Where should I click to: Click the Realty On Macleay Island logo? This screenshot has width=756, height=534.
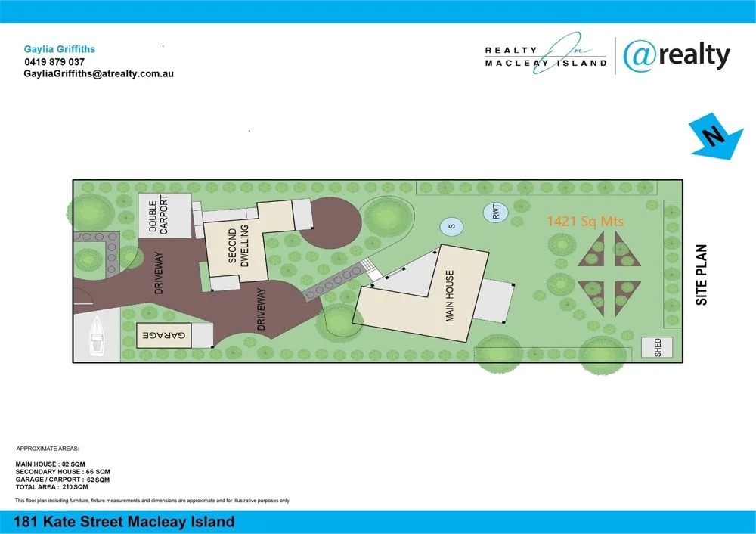pyautogui.click(x=546, y=54)
